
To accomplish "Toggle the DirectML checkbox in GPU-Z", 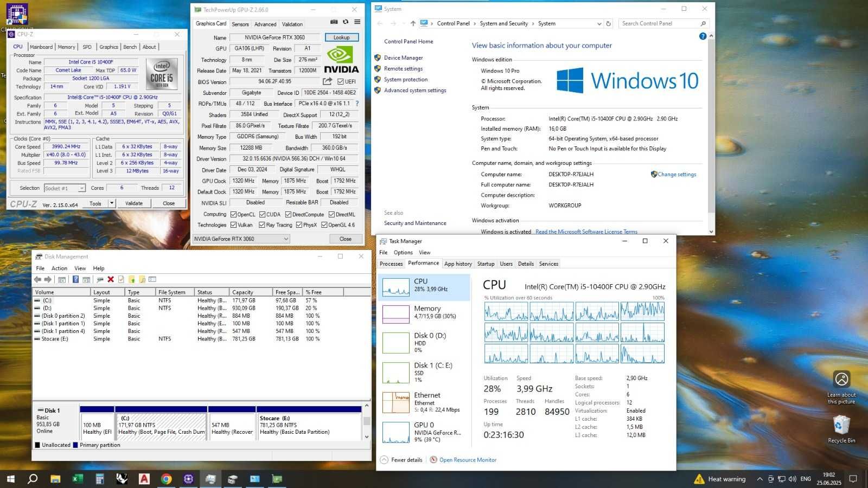I will 331,215.
